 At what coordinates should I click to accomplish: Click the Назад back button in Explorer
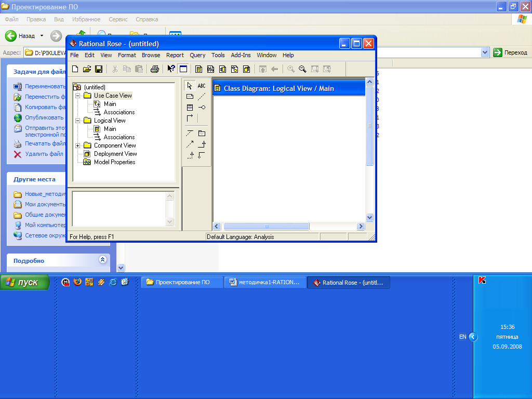(20, 36)
